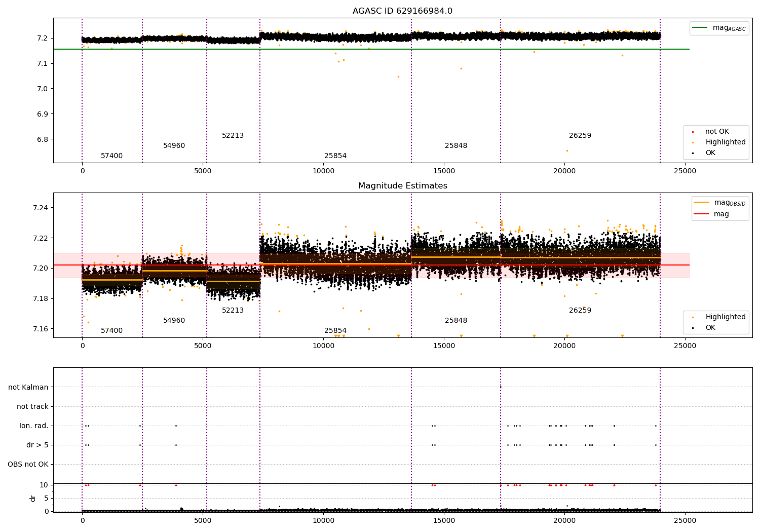Click obsid label 26259 in Magnitude Estimates plot
This screenshot has width=760, height=532.
click(580, 310)
